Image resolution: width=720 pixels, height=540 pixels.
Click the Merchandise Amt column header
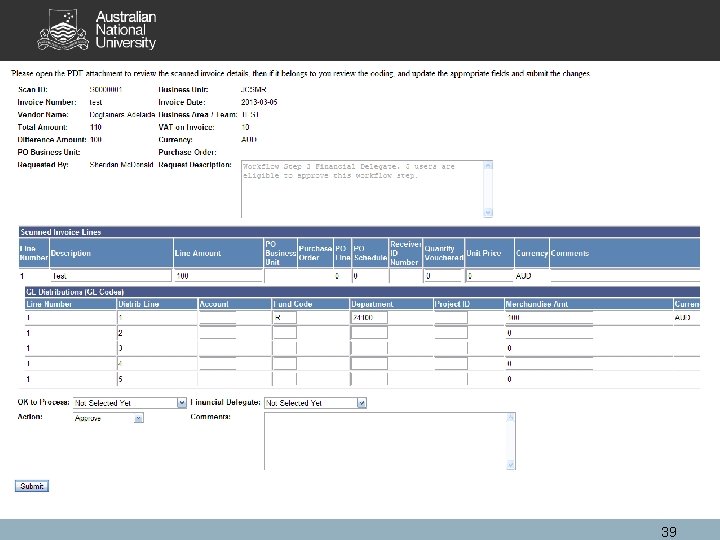pyautogui.click(x=589, y=304)
